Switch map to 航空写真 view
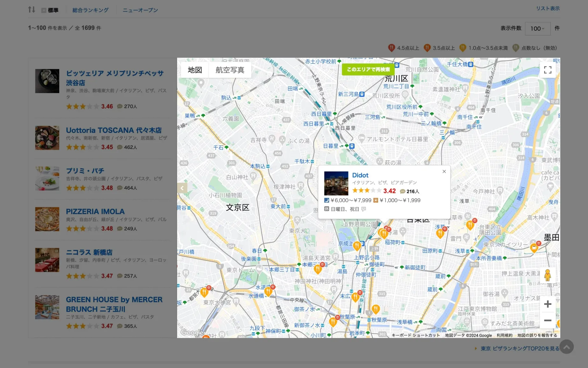This screenshot has height=368, width=588. pyautogui.click(x=230, y=70)
